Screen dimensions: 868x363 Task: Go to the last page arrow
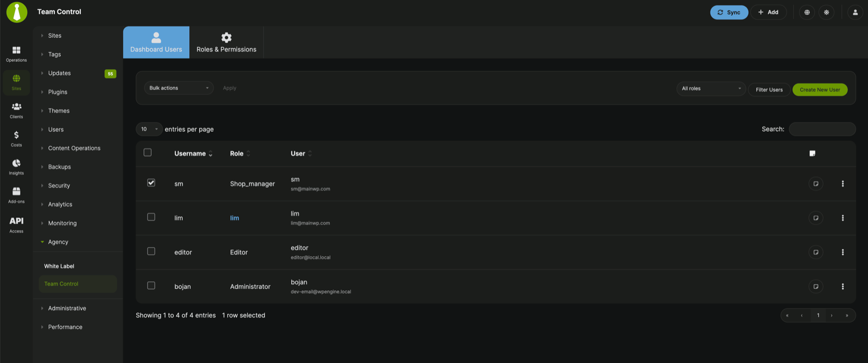(x=847, y=315)
